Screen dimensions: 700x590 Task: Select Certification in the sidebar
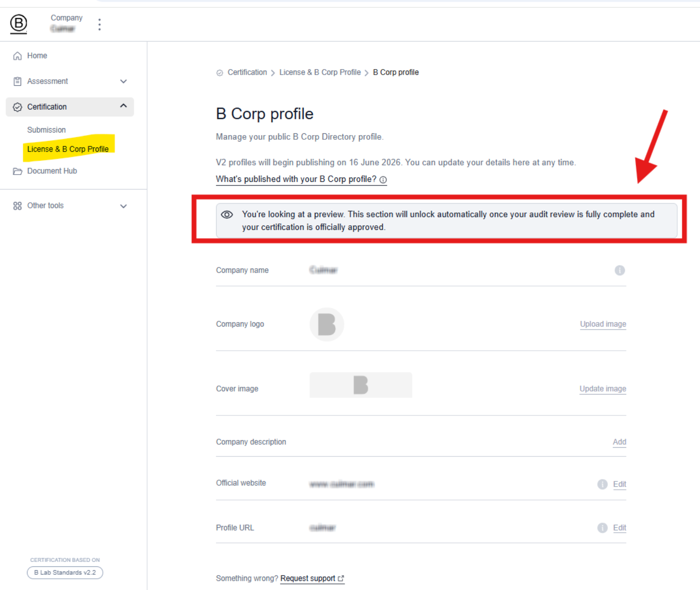(x=70, y=107)
